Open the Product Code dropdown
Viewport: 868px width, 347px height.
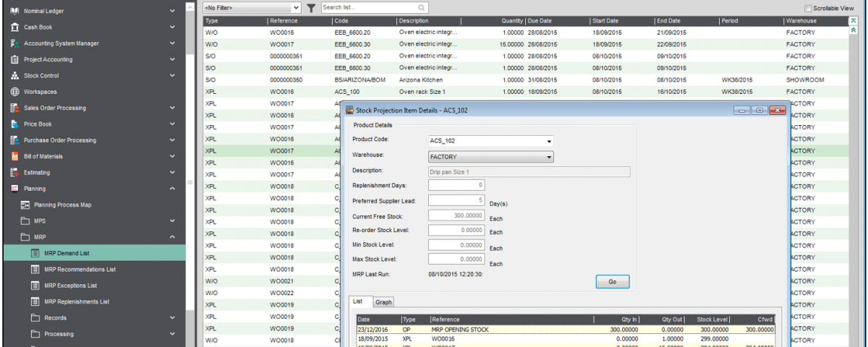tap(549, 141)
